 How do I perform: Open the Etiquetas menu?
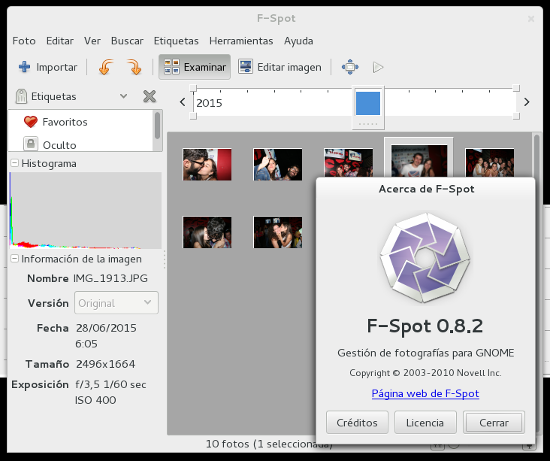176,41
